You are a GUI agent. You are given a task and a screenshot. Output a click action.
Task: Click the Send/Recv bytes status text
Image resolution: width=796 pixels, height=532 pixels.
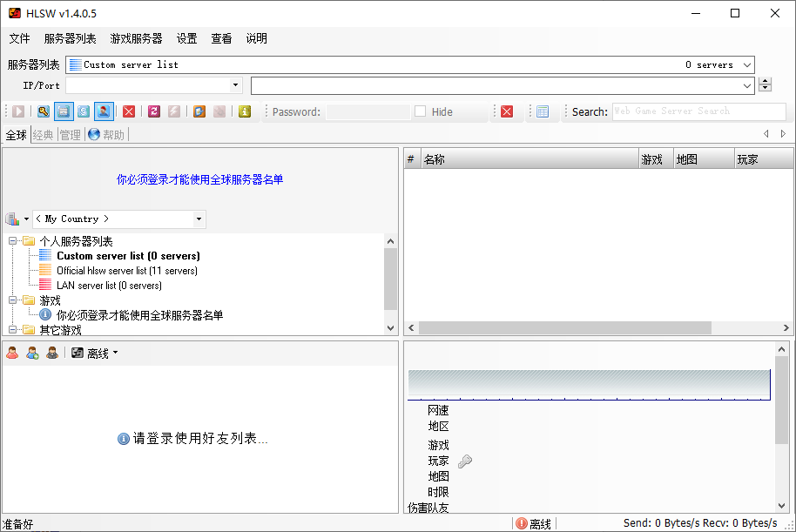pyautogui.click(x=700, y=523)
